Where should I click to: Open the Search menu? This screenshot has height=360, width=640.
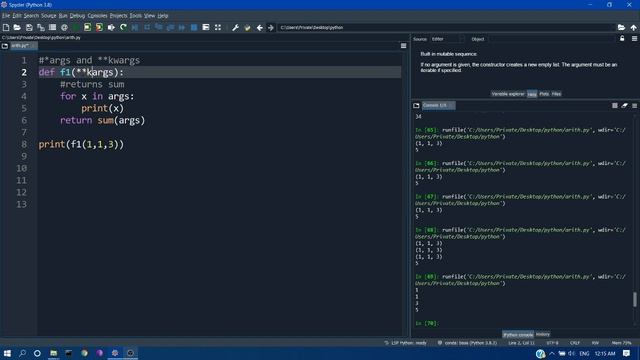point(31,16)
